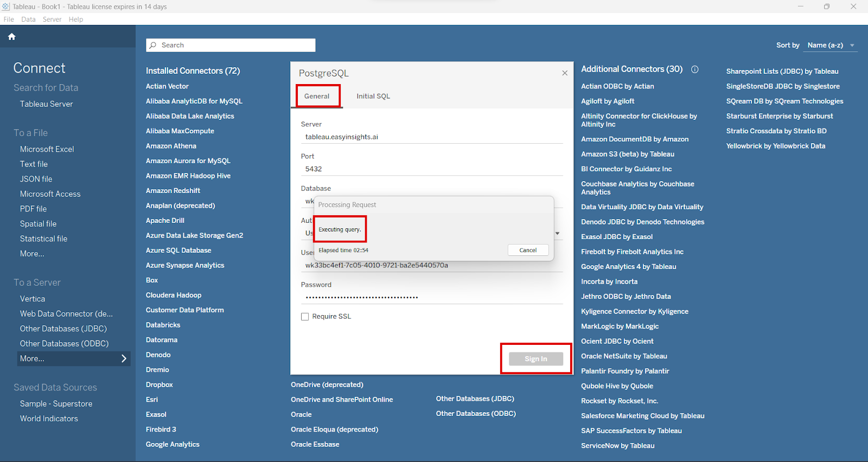Select Databricks connector
The height and width of the screenshot is (462, 868).
tap(163, 325)
